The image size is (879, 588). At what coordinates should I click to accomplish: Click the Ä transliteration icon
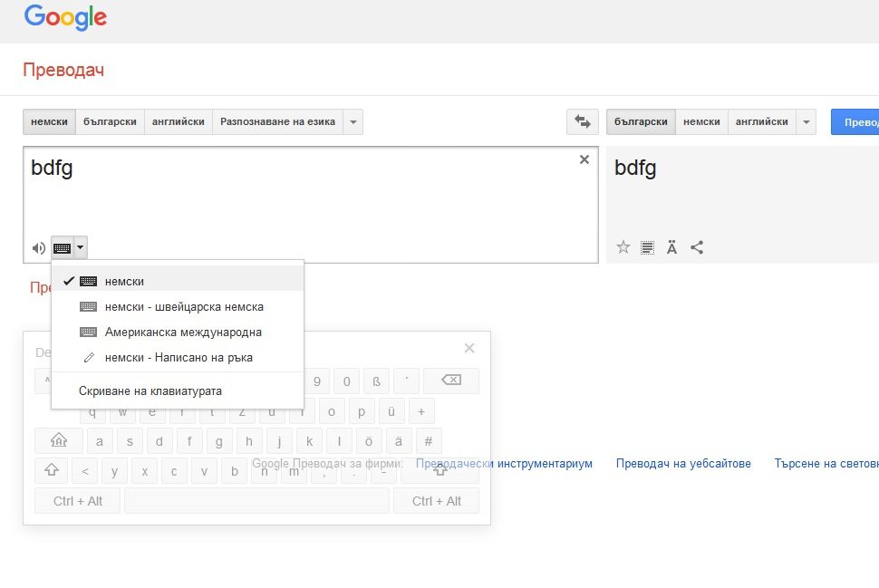(x=671, y=247)
